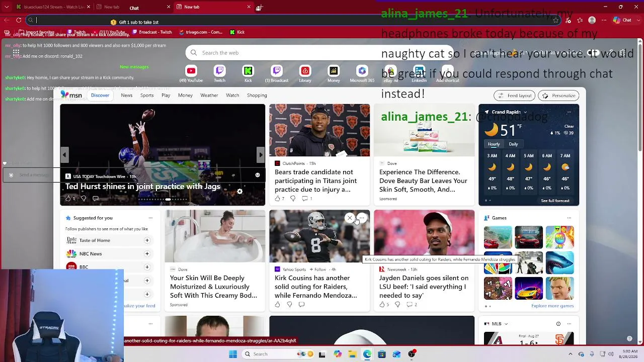644x362 pixels.
Task: Open OBS Studio from the taskbar
Action: point(412,354)
